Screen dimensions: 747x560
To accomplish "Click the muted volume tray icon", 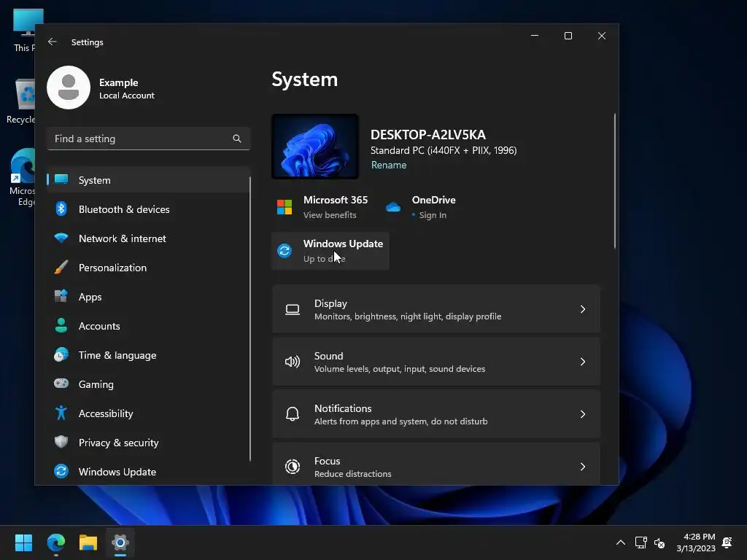I will (659, 542).
